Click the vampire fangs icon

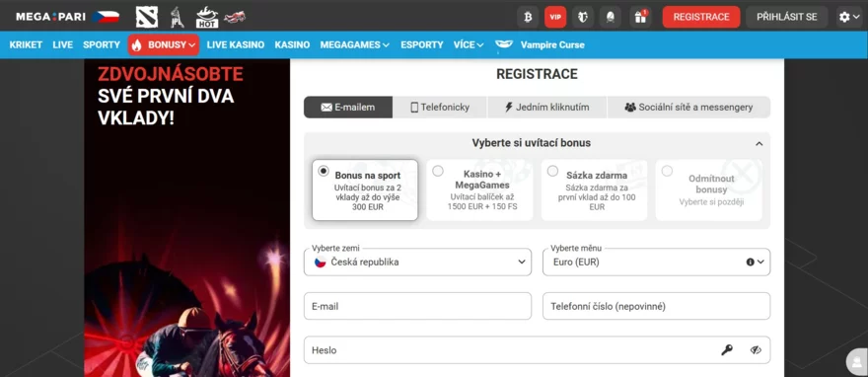(504, 44)
